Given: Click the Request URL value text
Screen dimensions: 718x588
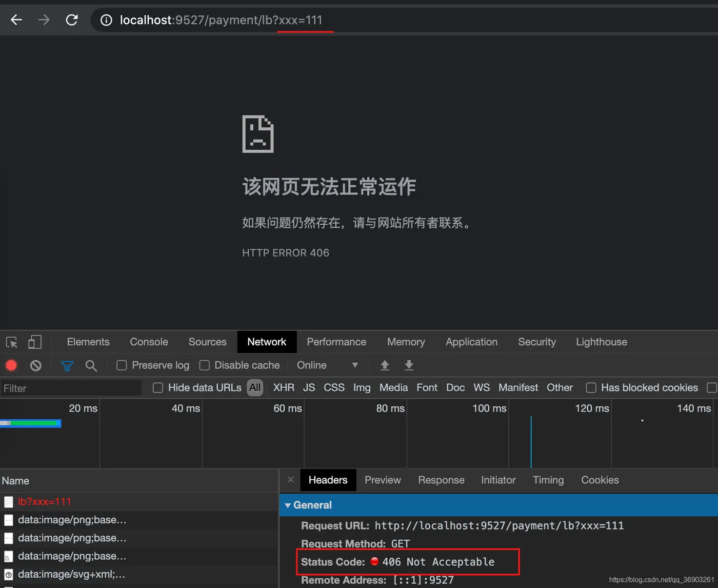Looking at the screenshot, I should 499,526.
